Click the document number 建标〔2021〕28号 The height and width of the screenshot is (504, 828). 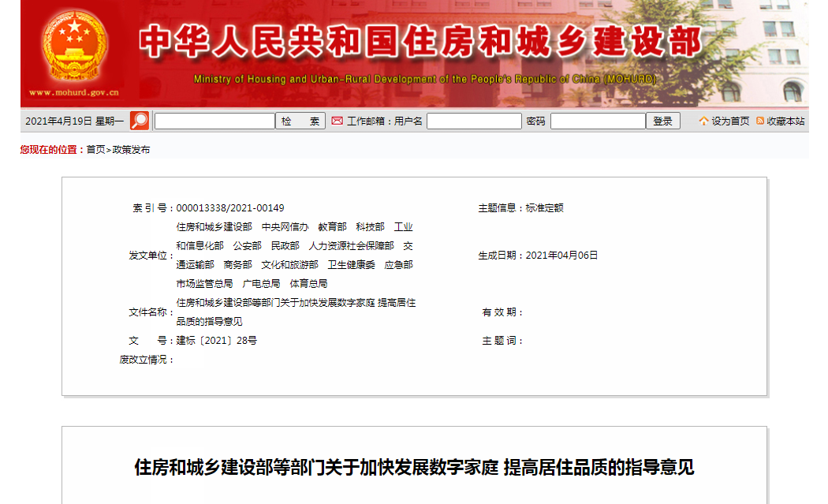(217, 341)
